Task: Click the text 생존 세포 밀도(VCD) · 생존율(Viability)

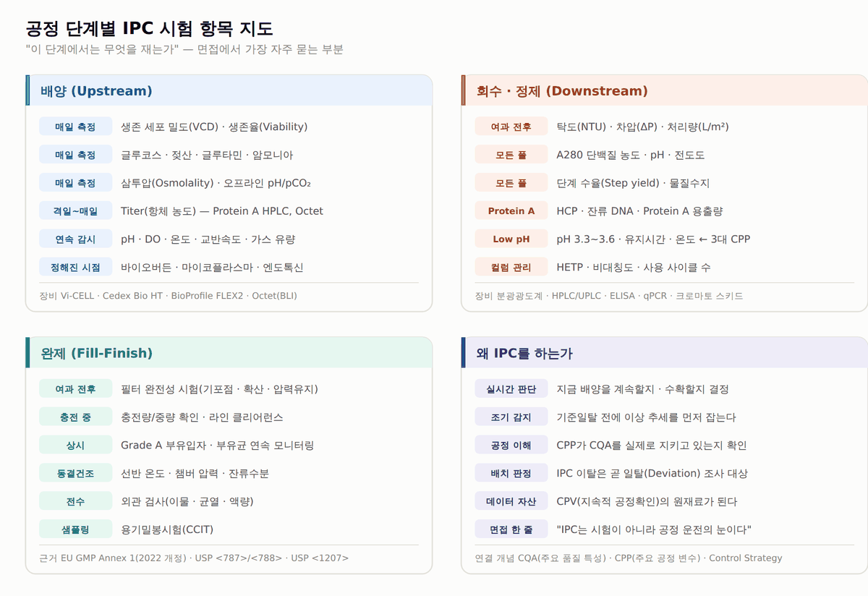Action: pyautogui.click(x=214, y=127)
